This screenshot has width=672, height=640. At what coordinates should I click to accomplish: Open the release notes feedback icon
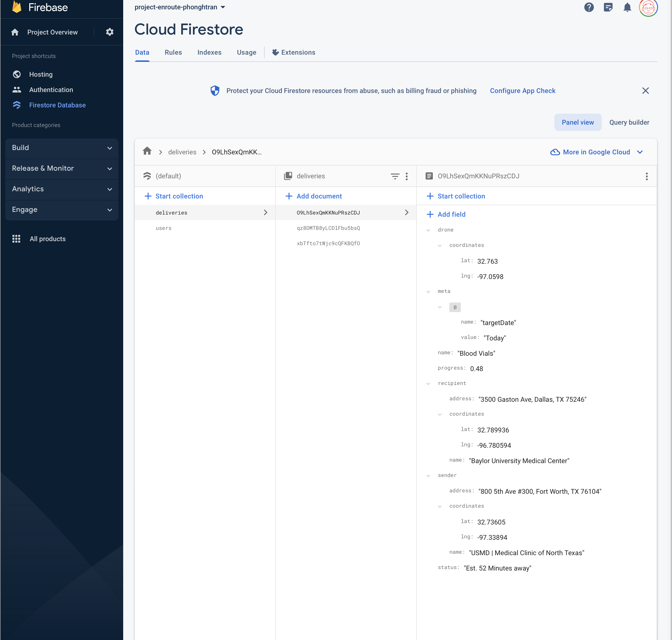click(x=608, y=7)
